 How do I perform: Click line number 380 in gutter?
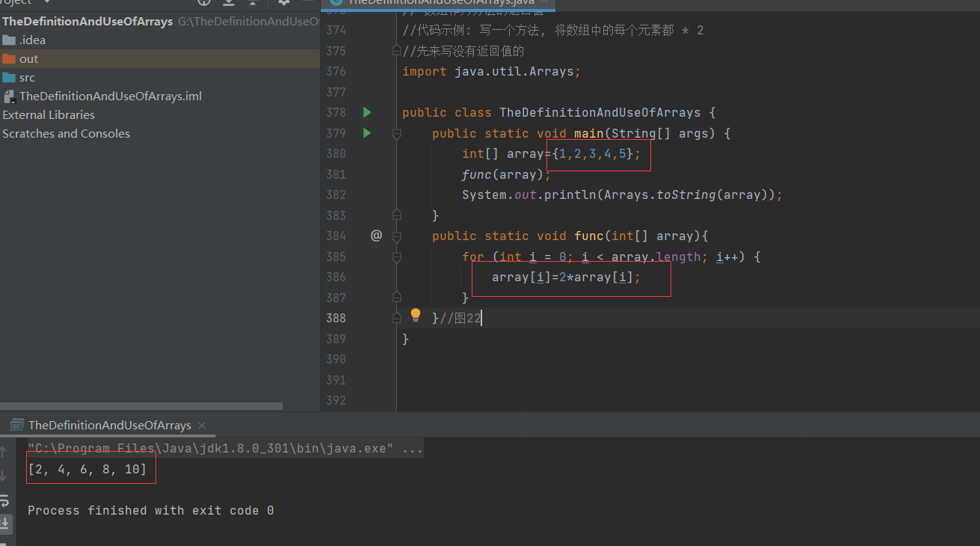pyautogui.click(x=336, y=153)
